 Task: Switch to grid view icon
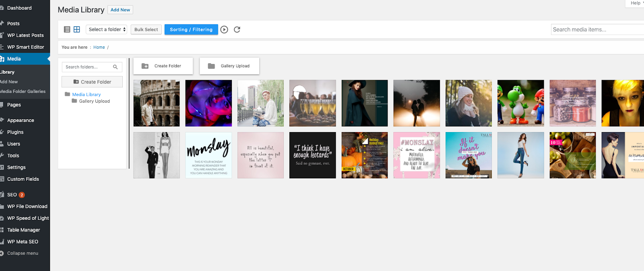77,29
